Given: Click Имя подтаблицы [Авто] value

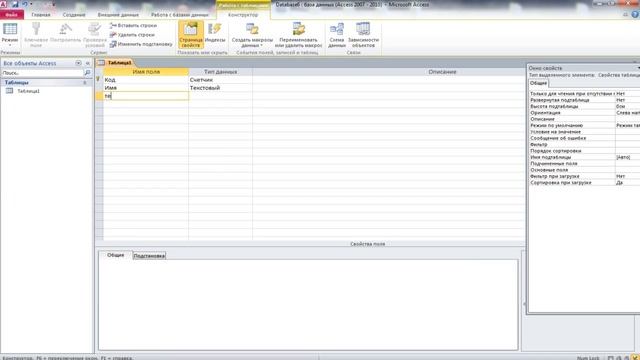Looking at the screenshot, I should [x=628, y=157].
